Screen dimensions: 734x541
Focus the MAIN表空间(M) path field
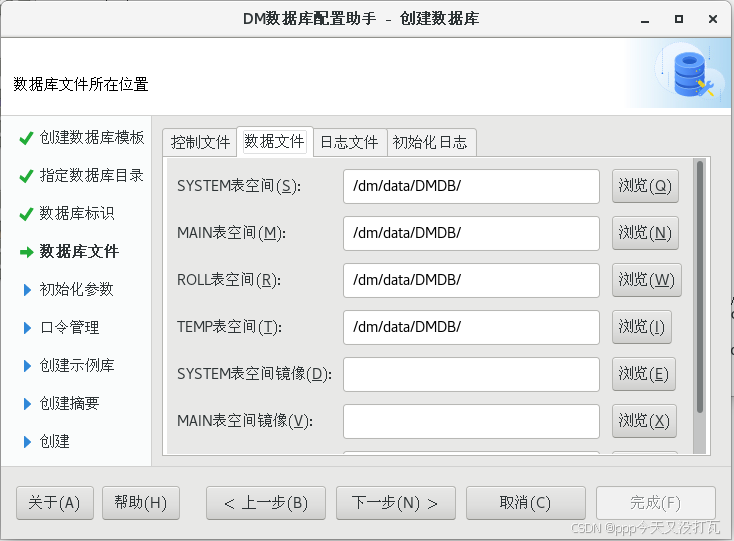pyautogui.click(x=471, y=233)
